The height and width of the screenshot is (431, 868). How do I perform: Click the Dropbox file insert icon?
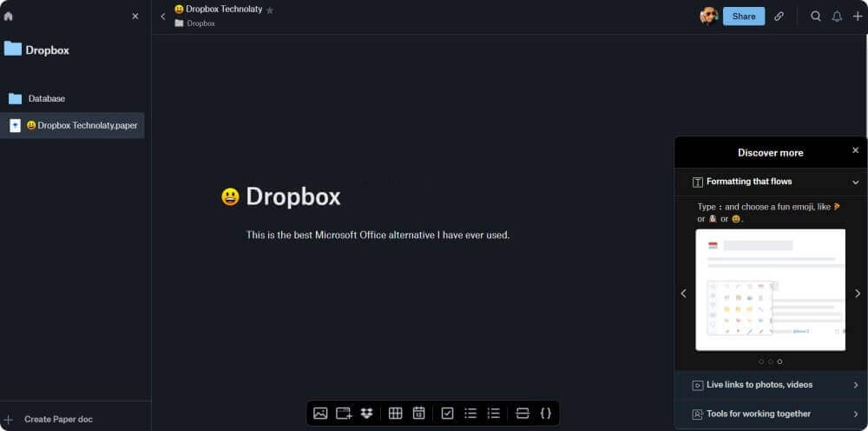click(366, 414)
